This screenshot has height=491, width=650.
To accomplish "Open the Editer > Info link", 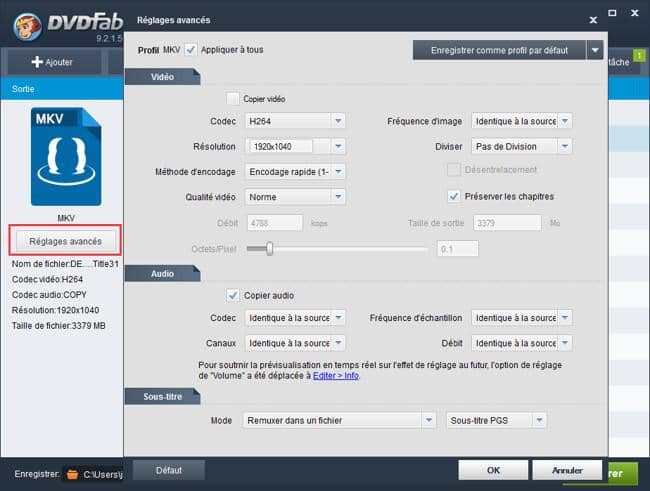I will [336, 376].
